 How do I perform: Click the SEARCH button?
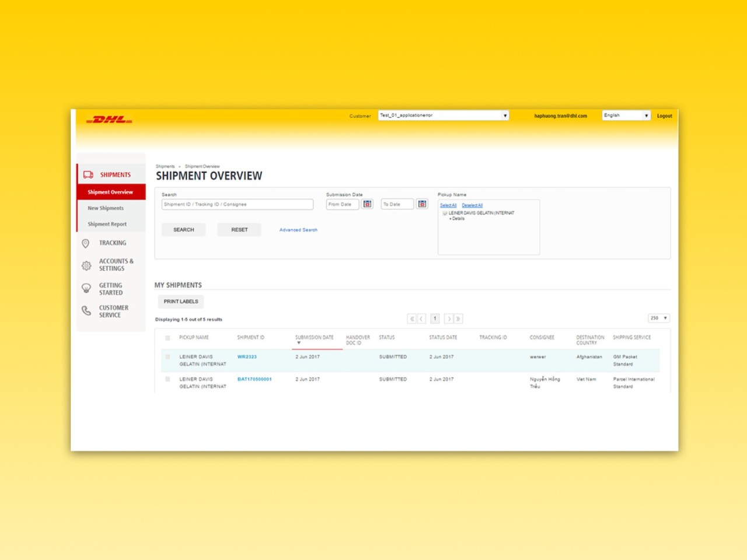(183, 230)
